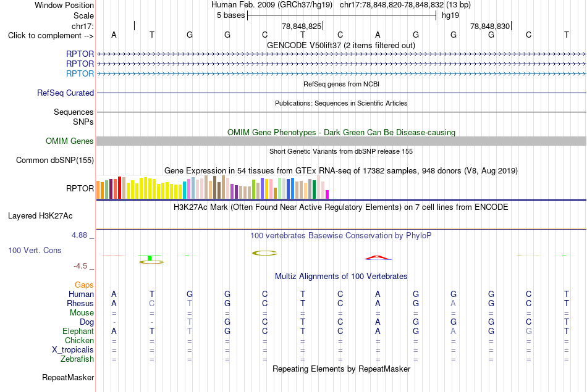The image size is (587, 392).
Task: Click the 78,848,825 position marker
Action: (x=302, y=26)
